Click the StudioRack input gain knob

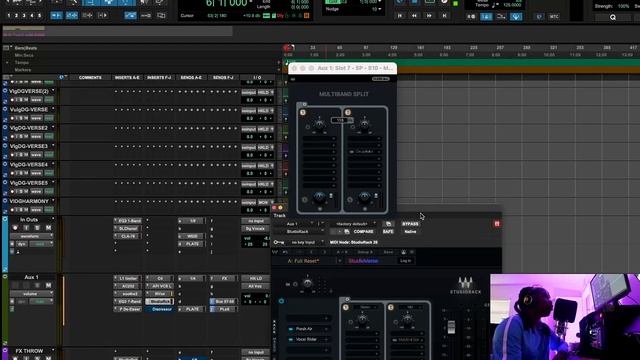pyautogui.click(x=308, y=283)
